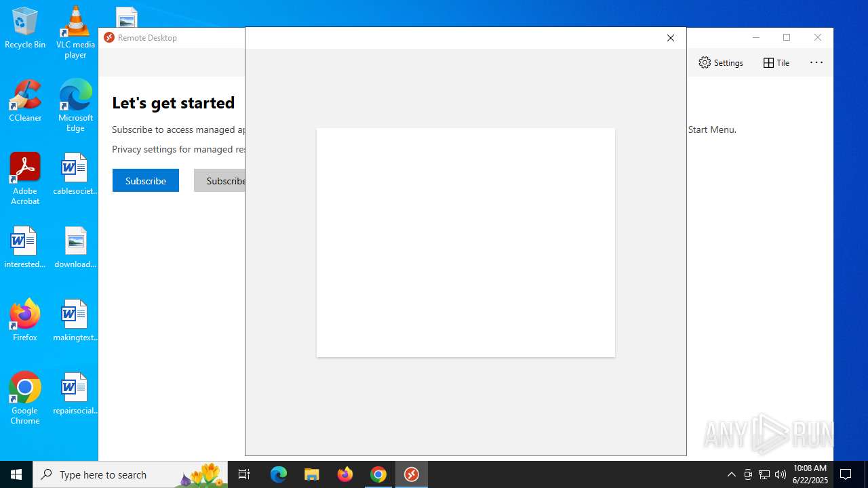Select the image file at desktop top
The width and height of the screenshot is (868, 488).
click(127, 17)
